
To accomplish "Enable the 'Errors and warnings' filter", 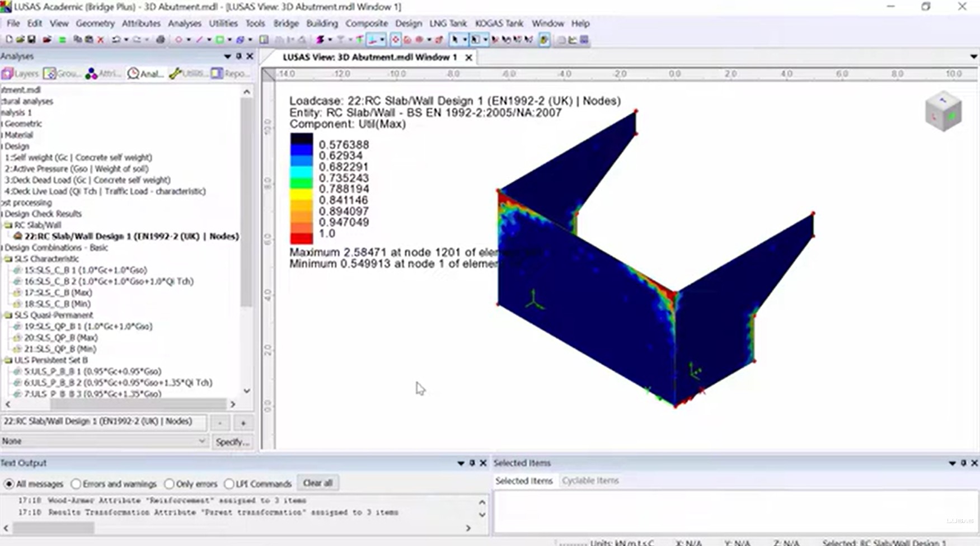I will click(76, 483).
